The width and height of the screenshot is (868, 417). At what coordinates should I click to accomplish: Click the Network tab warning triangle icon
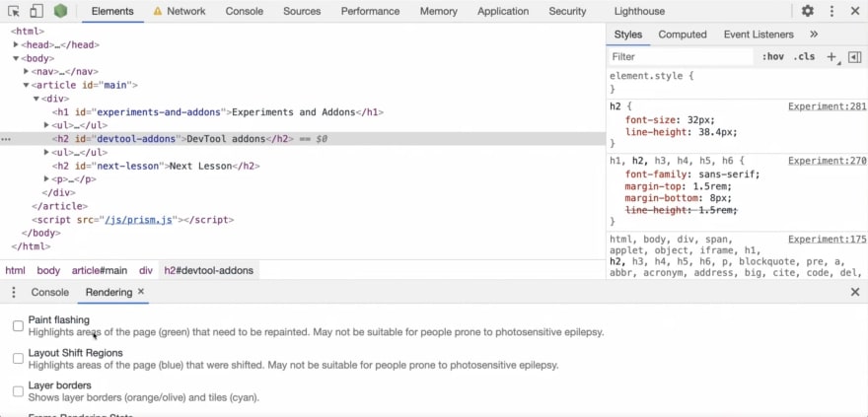(158, 11)
